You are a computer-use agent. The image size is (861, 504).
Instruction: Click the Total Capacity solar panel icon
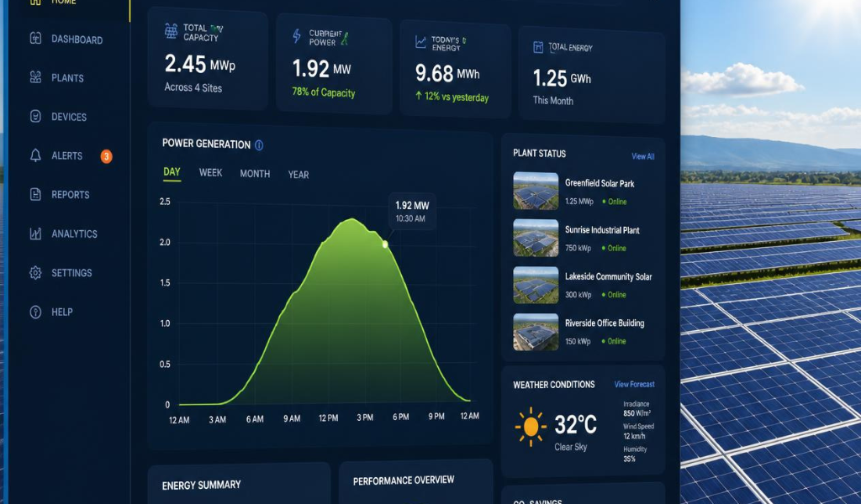[x=172, y=31]
